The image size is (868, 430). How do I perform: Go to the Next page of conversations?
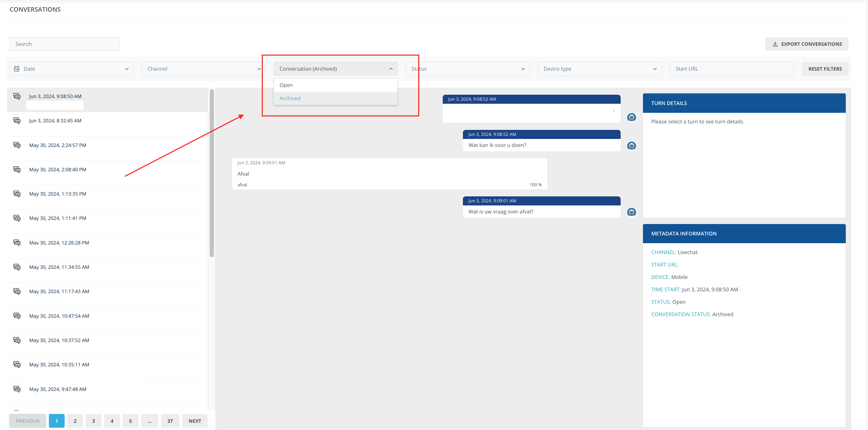[195, 421]
